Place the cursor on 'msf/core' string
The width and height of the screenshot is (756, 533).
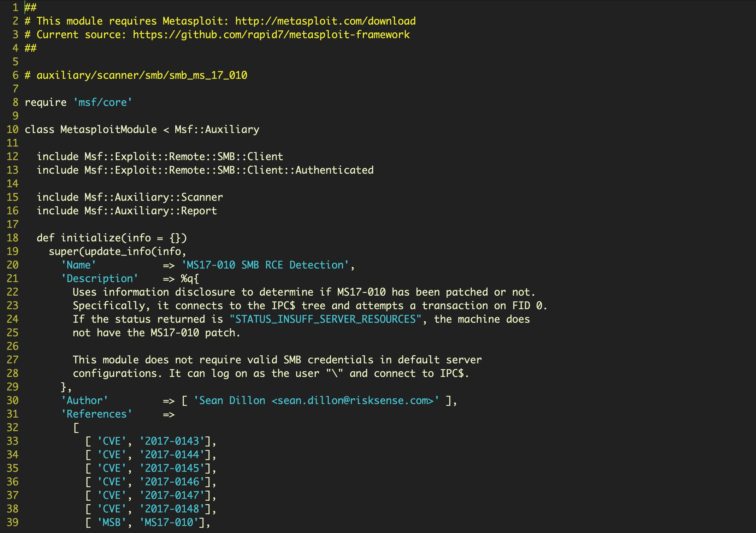click(102, 102)
